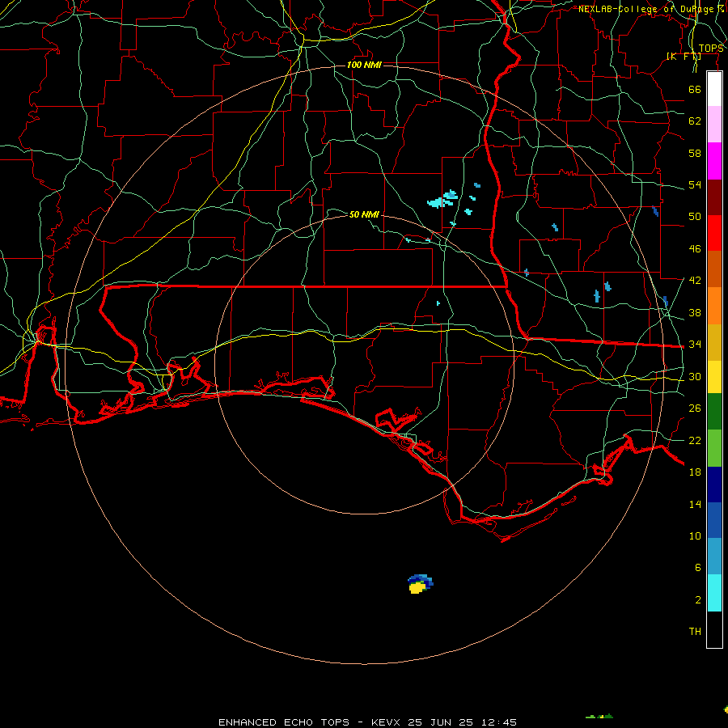Click the "14" scale label
Viewport: 728px width, 728px height.
695,504
